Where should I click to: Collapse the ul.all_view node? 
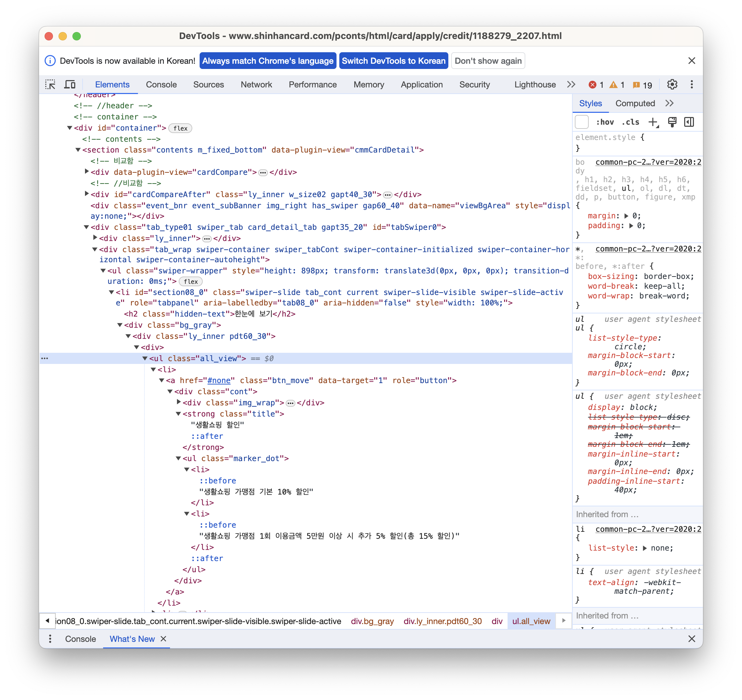(145, 359)
